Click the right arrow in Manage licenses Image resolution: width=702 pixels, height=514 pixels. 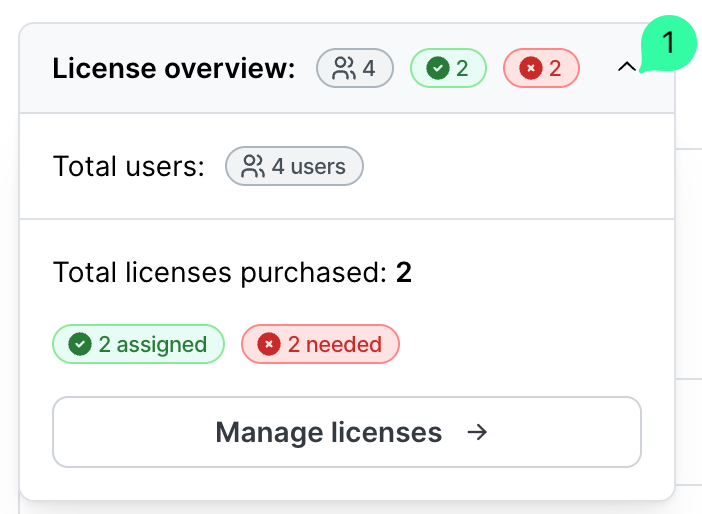click(478, 432)
